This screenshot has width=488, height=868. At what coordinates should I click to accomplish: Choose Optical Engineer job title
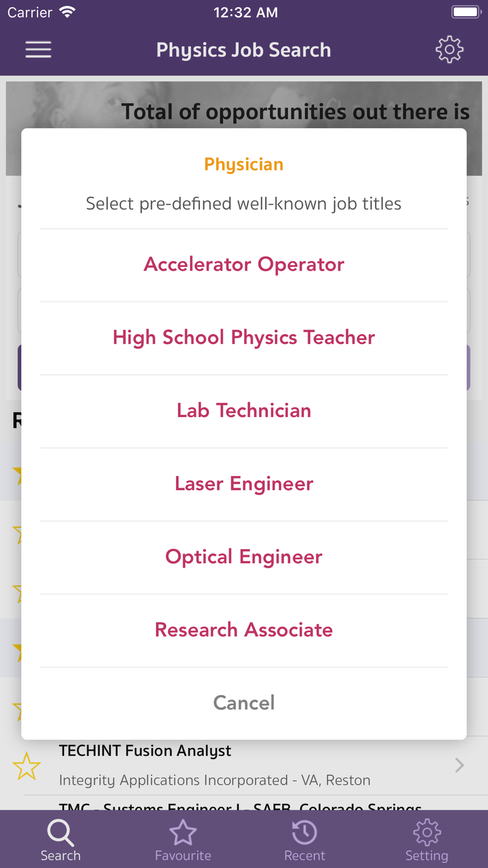click(x=244, y=558)
